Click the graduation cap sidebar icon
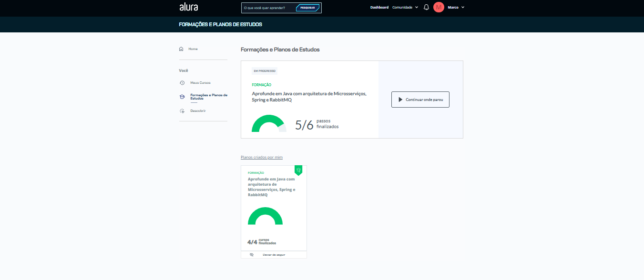The height and width of the screenshot is (280, 644). [x=182, y=97]
